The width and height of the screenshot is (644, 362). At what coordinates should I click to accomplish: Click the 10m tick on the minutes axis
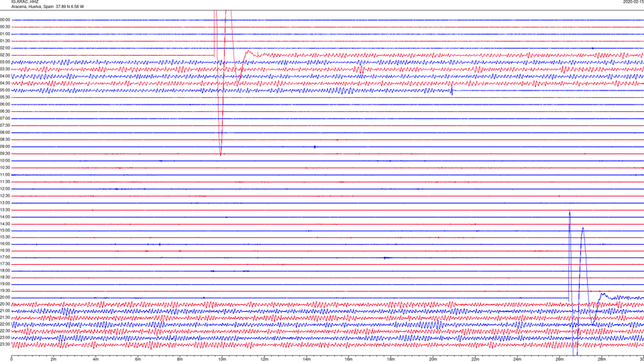tap(222, 359)
